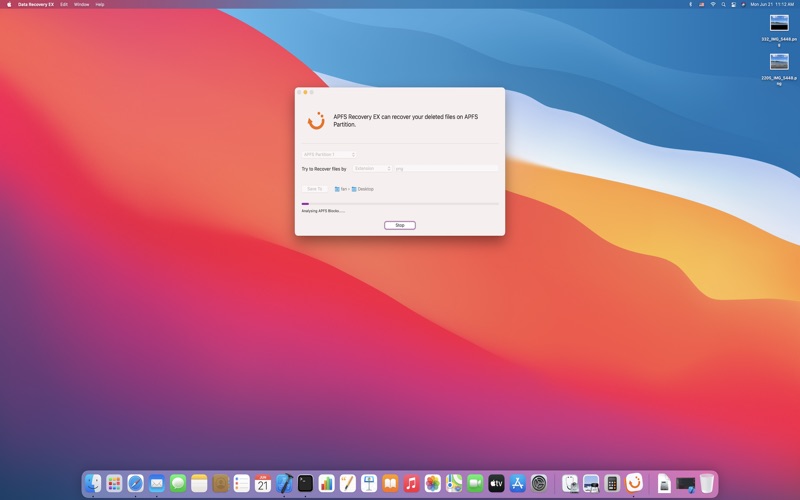This screenshot has width=800, height=500.
Task: Open Disk Utility from the Dock
Action: 570,483
